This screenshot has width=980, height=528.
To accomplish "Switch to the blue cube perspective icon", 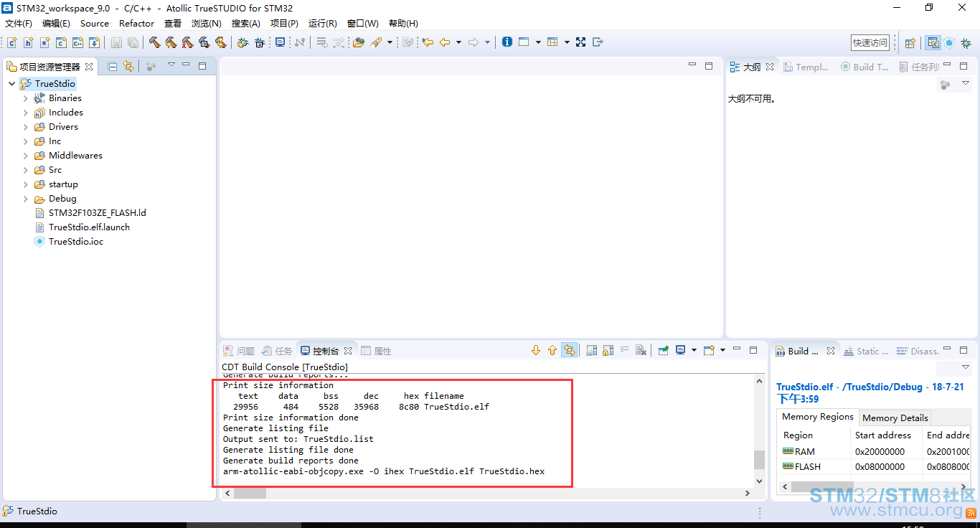I will 949,43.
